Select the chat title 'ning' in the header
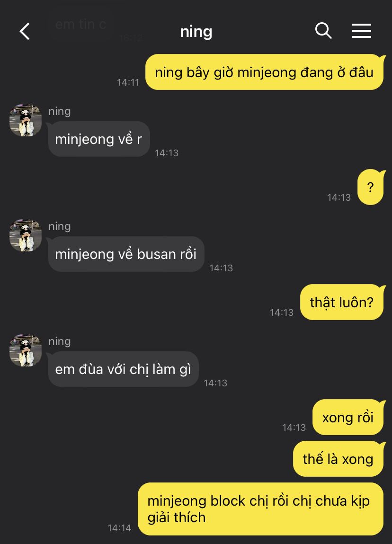This screenshot has width=392, height=544. tap(196, 32)
